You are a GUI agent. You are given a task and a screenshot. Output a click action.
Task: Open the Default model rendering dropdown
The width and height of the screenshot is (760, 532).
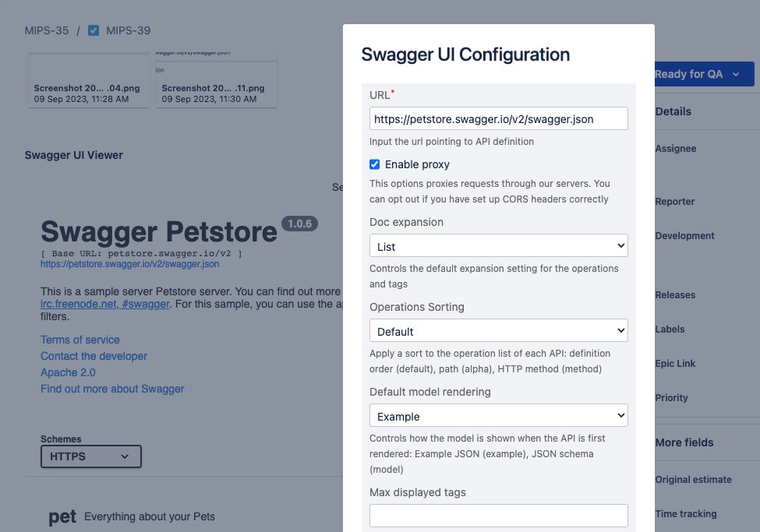498,416
